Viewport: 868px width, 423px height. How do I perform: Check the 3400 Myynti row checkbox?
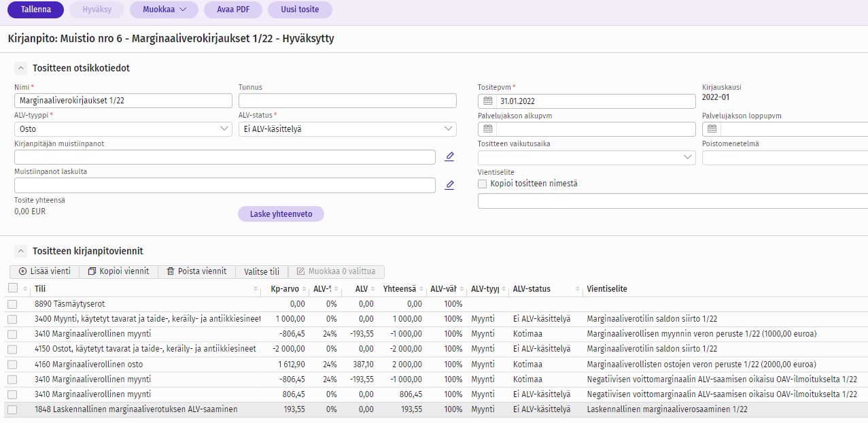[x=12, y=319]
